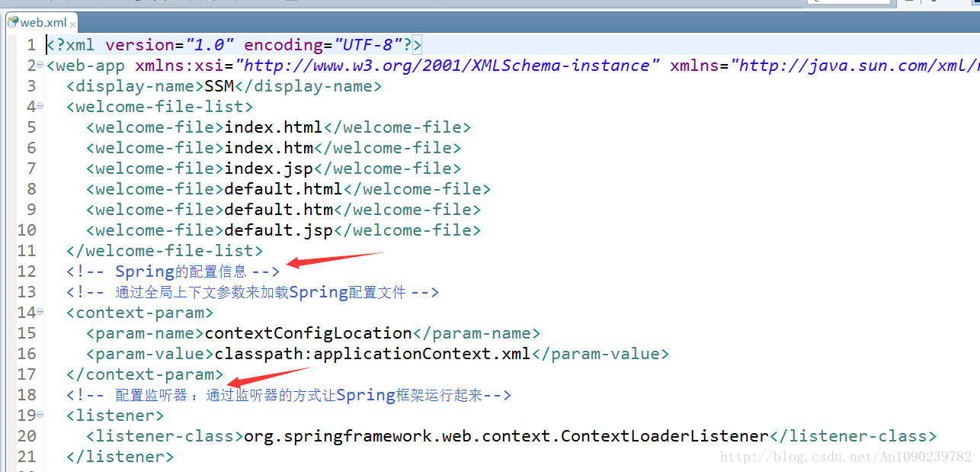980x472 pixels.
Task: Click index.jsp welcome file entry
Action: (x=269, y=169)
